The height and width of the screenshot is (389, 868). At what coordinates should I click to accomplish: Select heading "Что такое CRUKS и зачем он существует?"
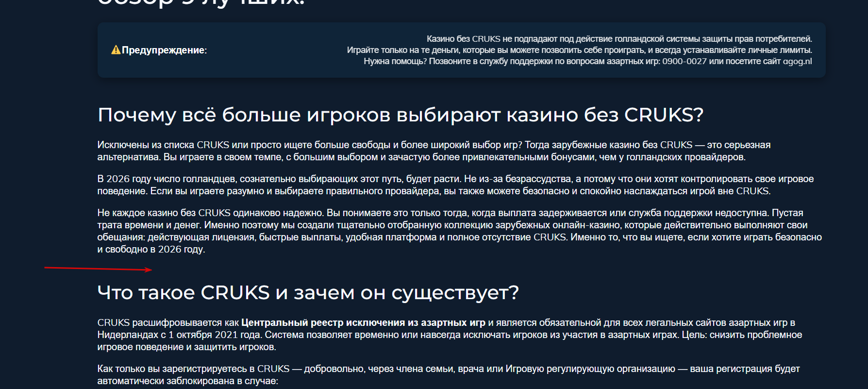(308, 293)
